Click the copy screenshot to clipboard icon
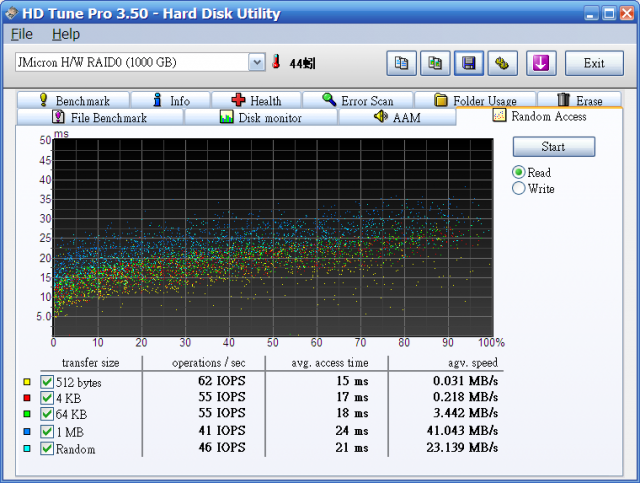Image resolution: width=640 pixels, height=483 pixels. 434,63
